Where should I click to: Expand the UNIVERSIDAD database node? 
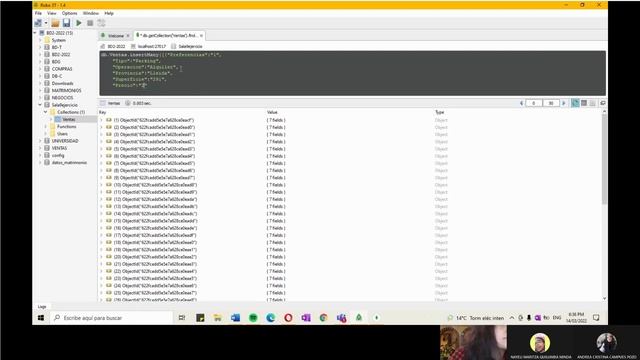click(x=40, y=141)
